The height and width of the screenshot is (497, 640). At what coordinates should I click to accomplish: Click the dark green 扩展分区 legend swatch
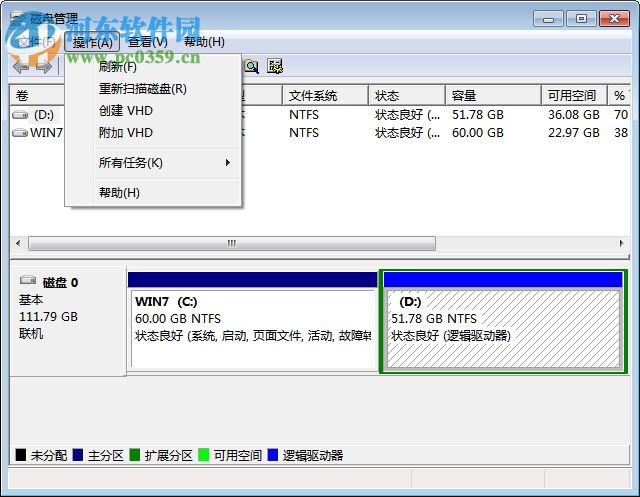click(x=134, y=455)
